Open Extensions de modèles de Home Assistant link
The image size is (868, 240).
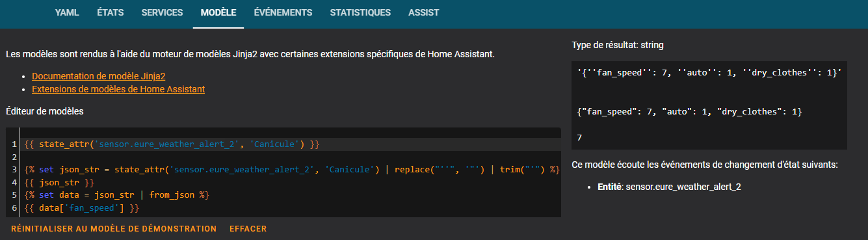tap(118, 89)
